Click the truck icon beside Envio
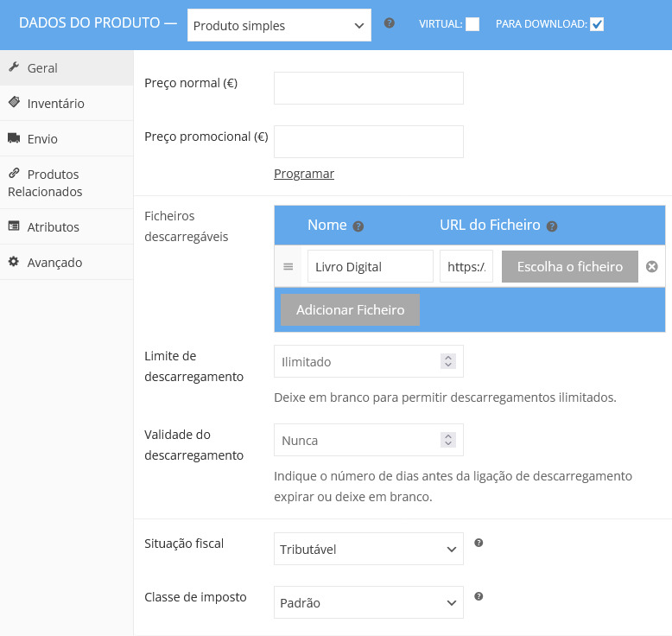 click(14, 138)
